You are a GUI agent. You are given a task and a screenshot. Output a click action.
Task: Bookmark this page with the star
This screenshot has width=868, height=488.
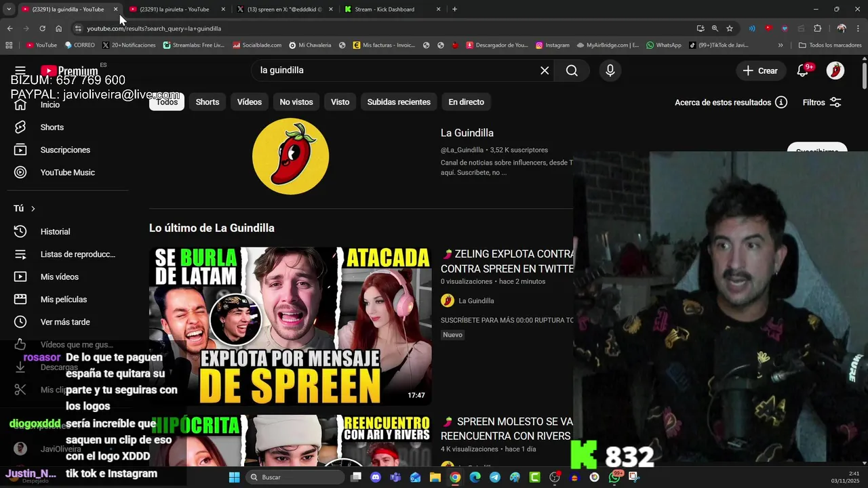[x=730, y=28]
